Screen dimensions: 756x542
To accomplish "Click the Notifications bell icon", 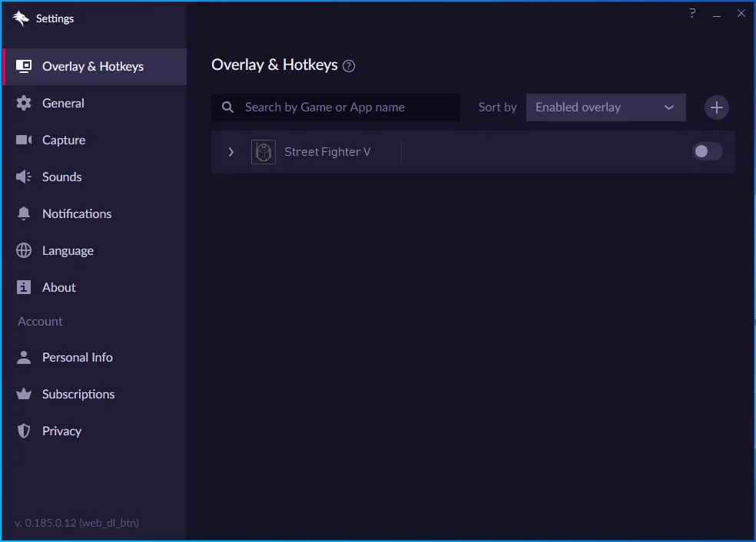I will (24, 213).
